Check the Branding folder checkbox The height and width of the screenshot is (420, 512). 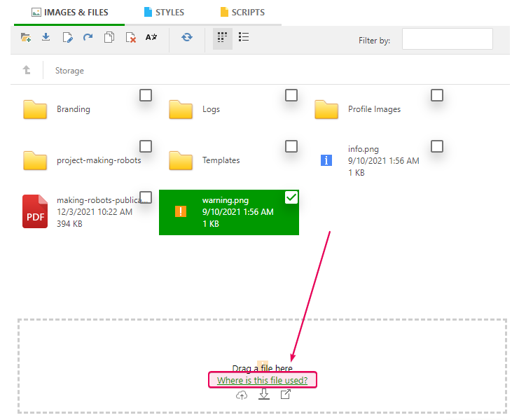pyautogui.click(x=146, y=95)
